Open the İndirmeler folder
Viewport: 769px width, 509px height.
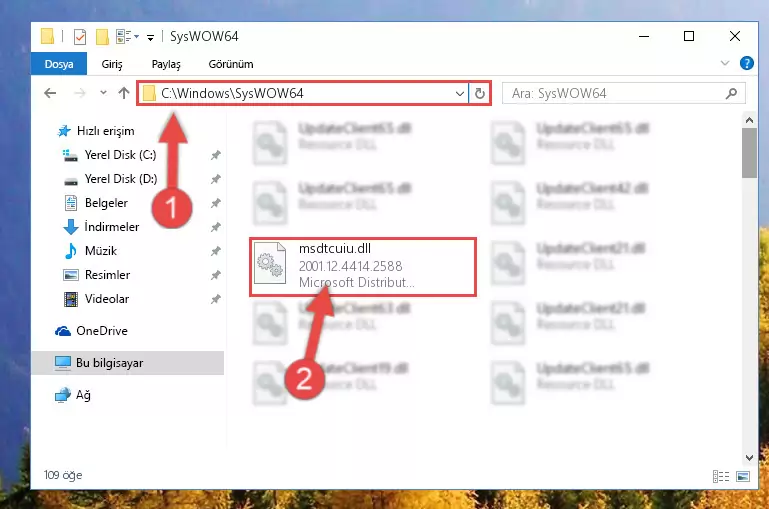101,227
